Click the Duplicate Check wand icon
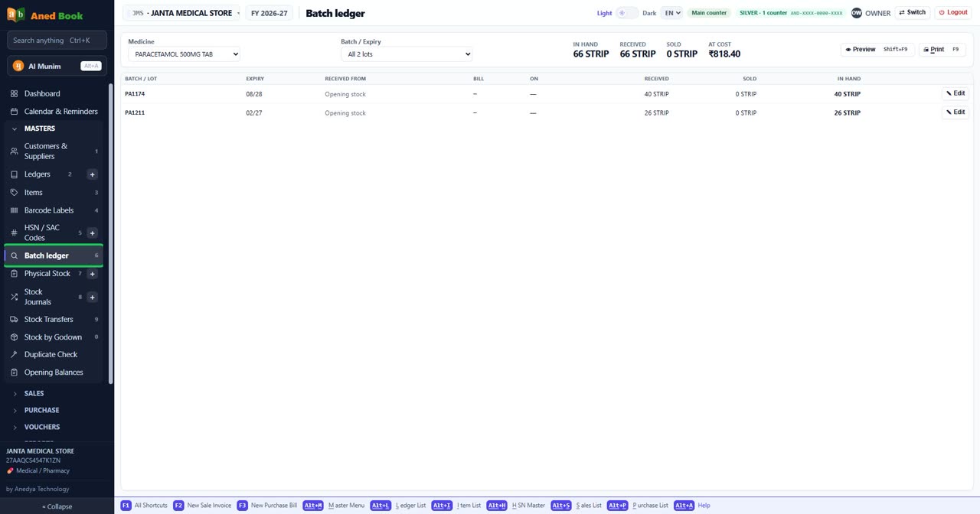Image resolution: width=980 pixels, height=514 pixels. click(14, 355)
